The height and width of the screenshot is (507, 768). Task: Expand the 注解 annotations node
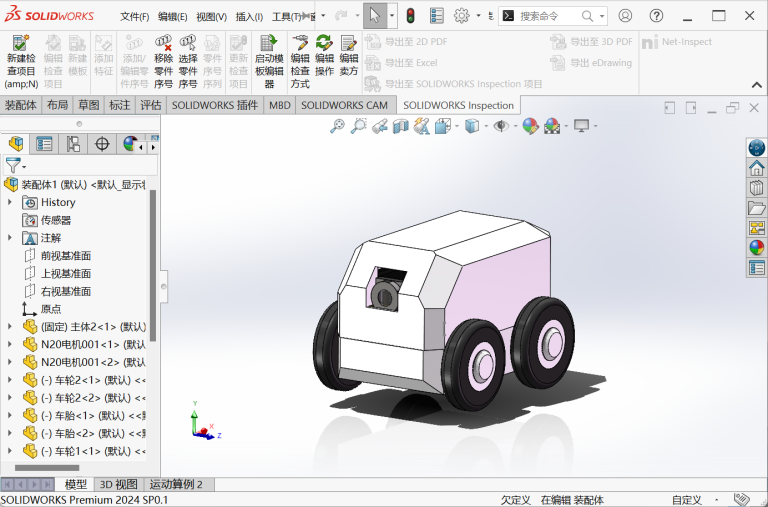click(9, 238)
